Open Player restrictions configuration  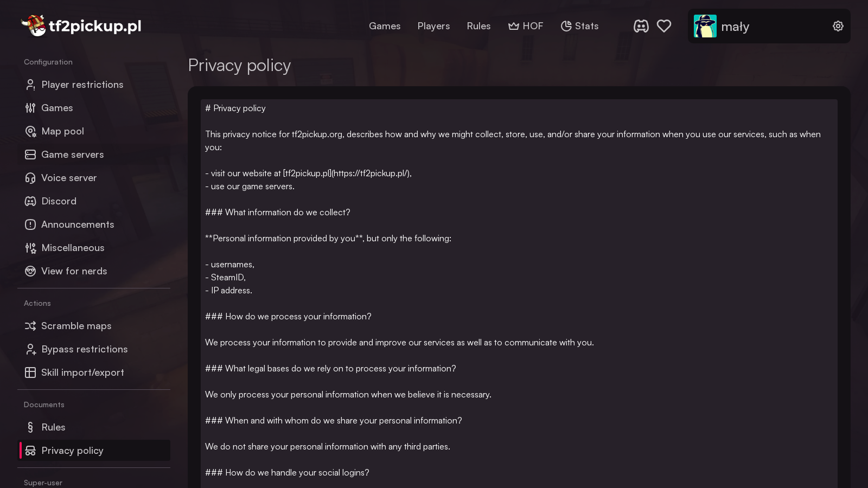82,85
